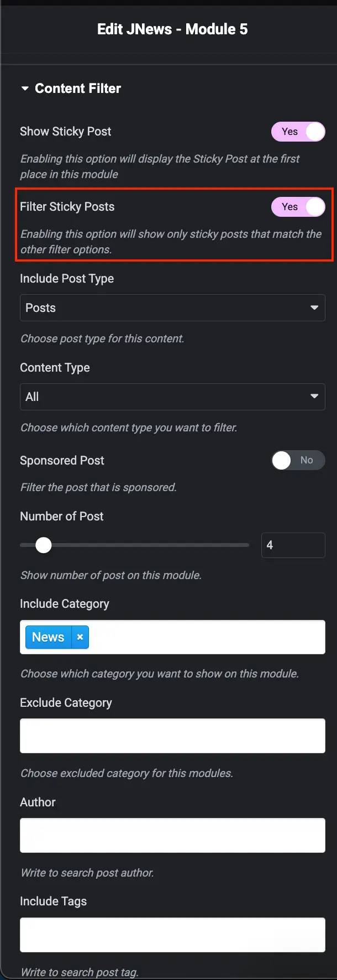Click the Filter Sticky Posts label
Viewport: 337px width, 980px height.
tap(67, 207)
